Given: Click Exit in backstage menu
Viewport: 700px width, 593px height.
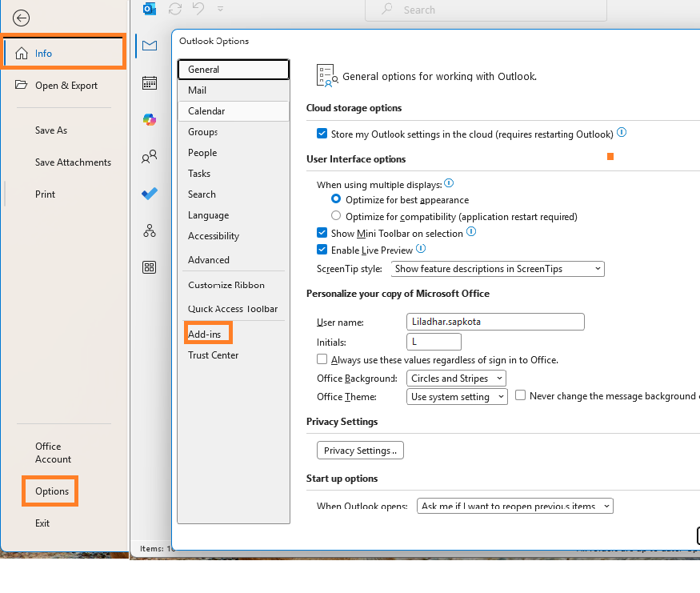Looking at the screenshot, I should point(42,523).
